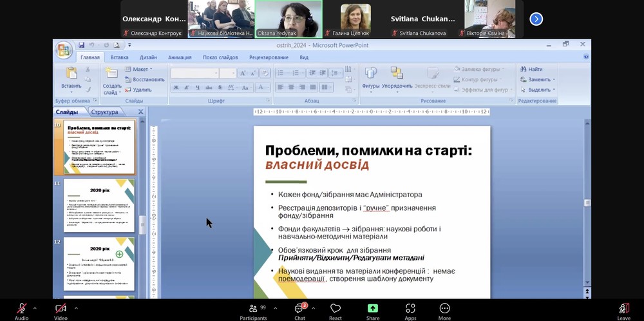Switch to the Дизайн ribbon tab
The image size is (644, 321).
148,57
